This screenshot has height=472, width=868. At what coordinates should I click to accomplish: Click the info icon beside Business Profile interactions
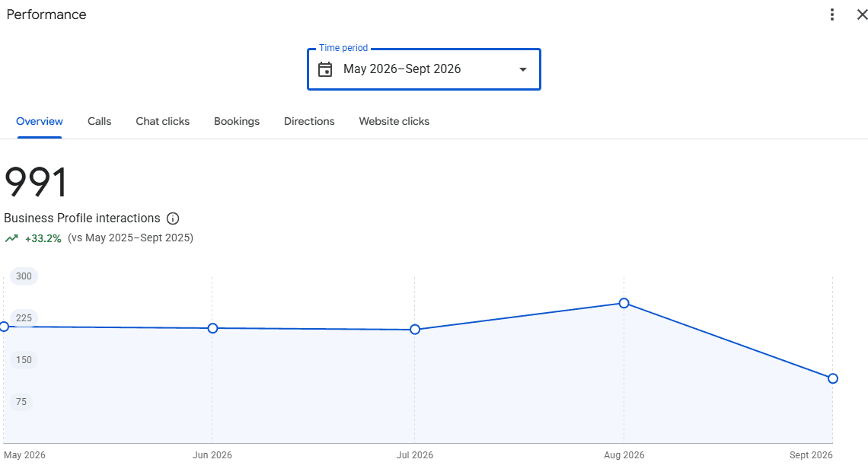tap(173, 218)
